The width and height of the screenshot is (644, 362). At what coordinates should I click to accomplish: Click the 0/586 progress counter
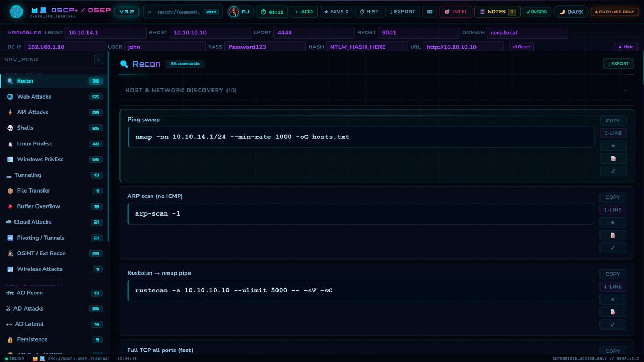pos(536,12)
